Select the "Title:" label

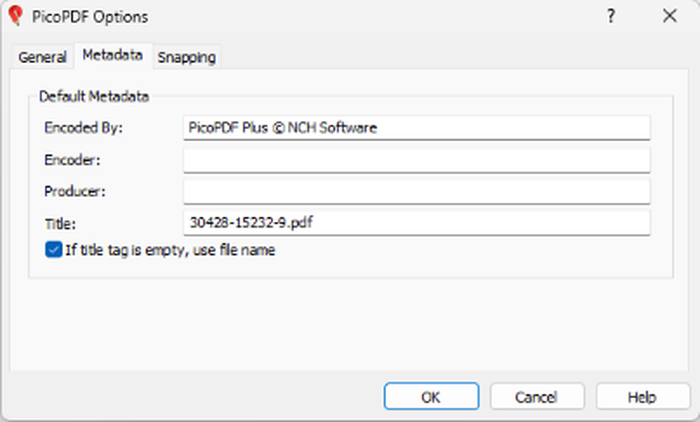coord(60,223)
